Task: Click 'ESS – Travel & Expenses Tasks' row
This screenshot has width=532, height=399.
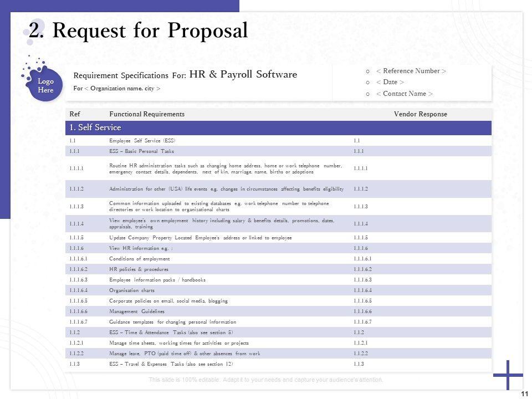Action: point(278,364)
